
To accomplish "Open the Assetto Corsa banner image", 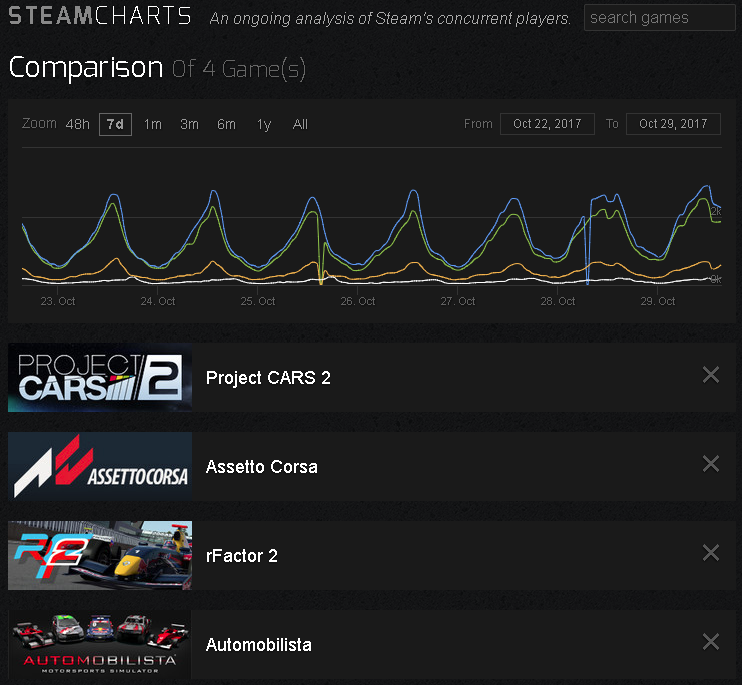I will pos(100,466).
